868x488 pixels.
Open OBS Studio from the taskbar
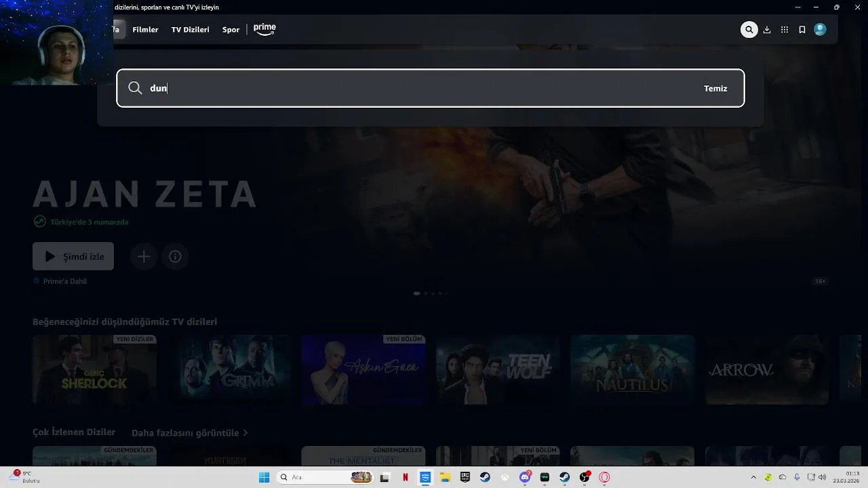[585, 477]
